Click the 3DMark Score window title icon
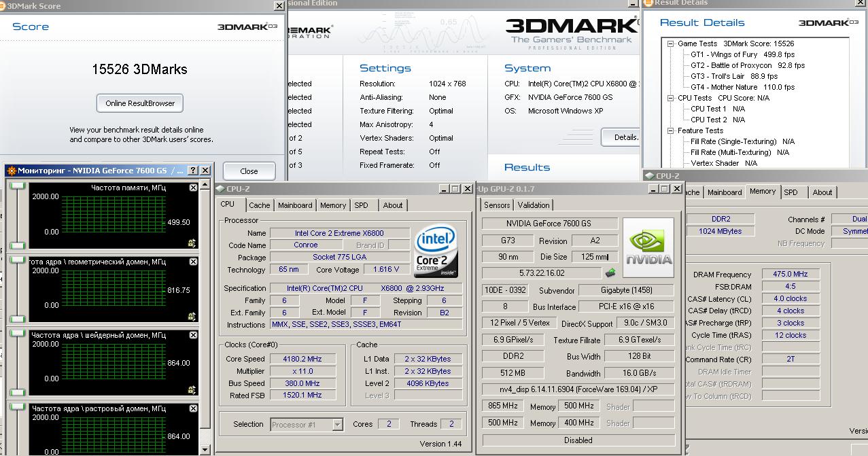The image size is (868, 456). click(3, 5)
